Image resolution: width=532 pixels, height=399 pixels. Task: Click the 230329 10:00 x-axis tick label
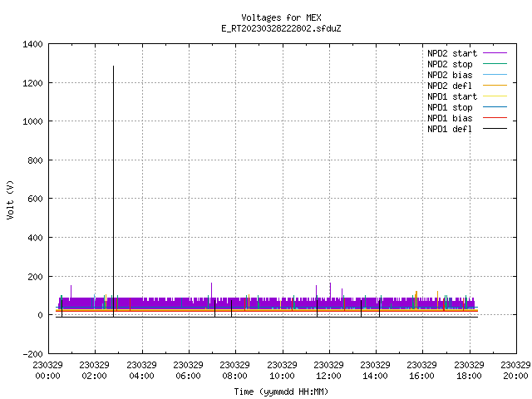pyautogui.click(x=282, y=371)
